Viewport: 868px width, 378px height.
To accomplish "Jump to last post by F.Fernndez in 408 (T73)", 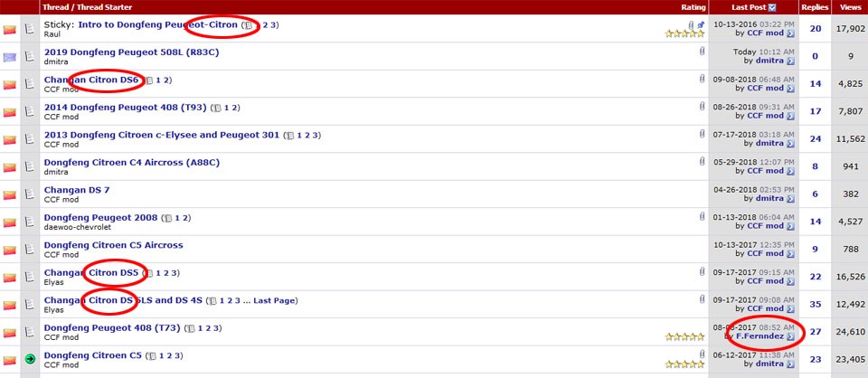I will click(x=790, y=336).
